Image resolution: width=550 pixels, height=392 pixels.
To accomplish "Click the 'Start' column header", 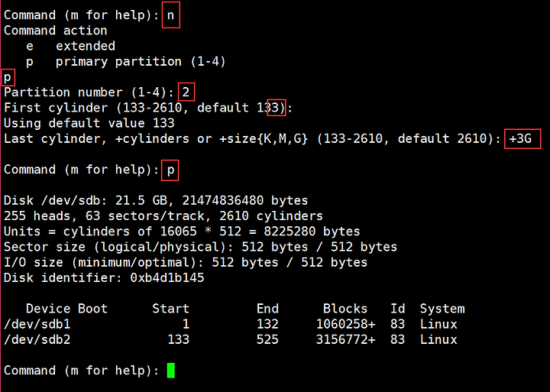I will pyautogui.click(x=171, y=309).
